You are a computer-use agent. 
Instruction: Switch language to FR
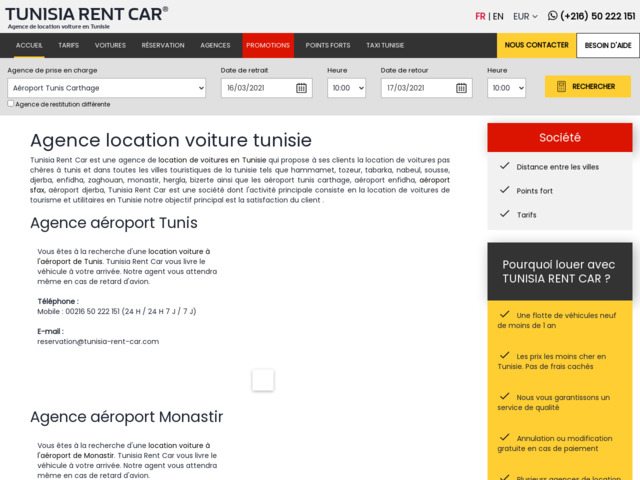[x=480, y=16]
